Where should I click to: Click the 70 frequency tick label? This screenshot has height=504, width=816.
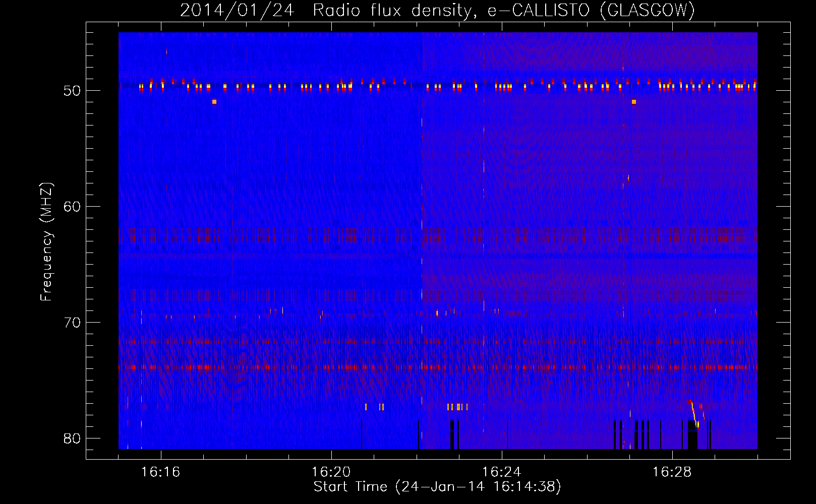pos(72,323)
